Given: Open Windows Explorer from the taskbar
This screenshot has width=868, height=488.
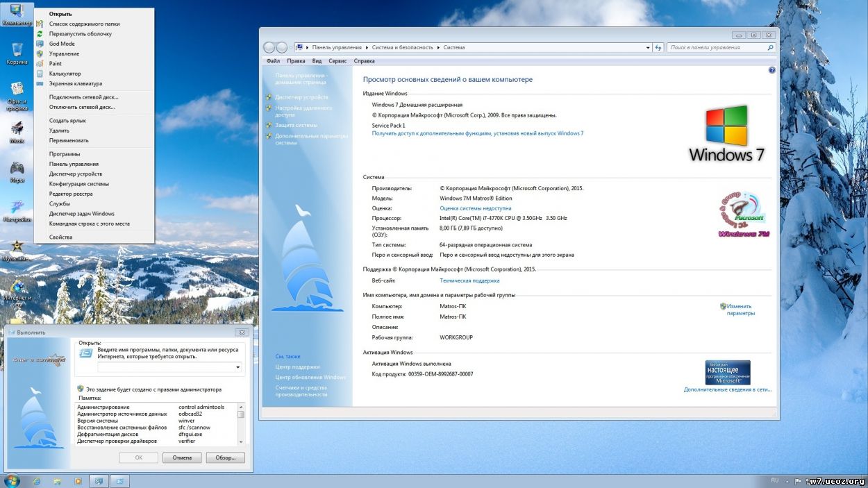Looking at the screenshot, I should tap(57, 480).
